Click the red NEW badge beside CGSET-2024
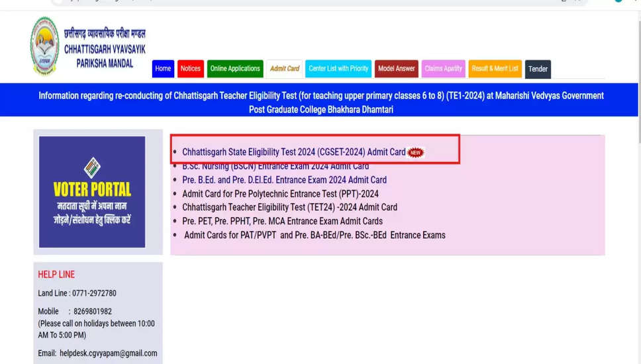641x364 pixels. pos(415,152)
